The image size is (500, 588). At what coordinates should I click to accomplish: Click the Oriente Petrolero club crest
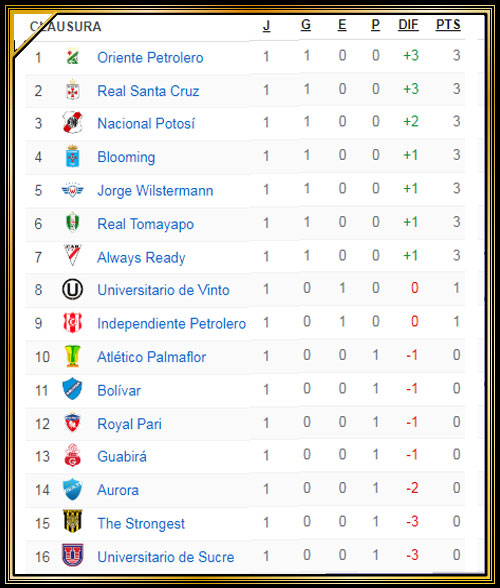pos(72,57)
